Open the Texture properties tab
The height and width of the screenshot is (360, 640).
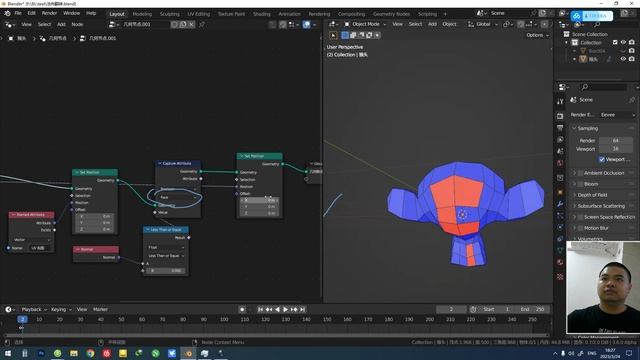point(560,277)
